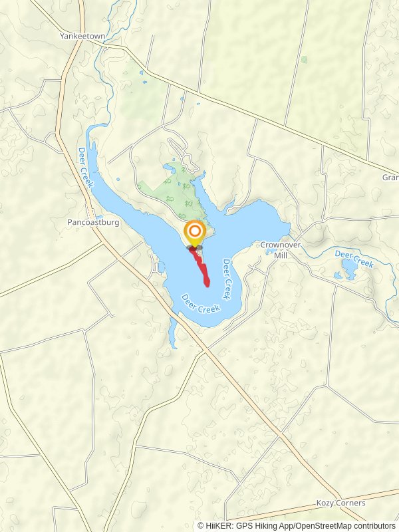Click Deer Creek label at lake bottom
399x532 pixels.
(201, 304)
